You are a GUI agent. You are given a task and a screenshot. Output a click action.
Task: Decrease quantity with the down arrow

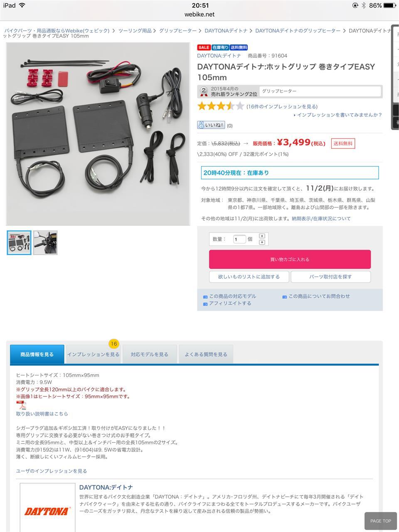262,242
